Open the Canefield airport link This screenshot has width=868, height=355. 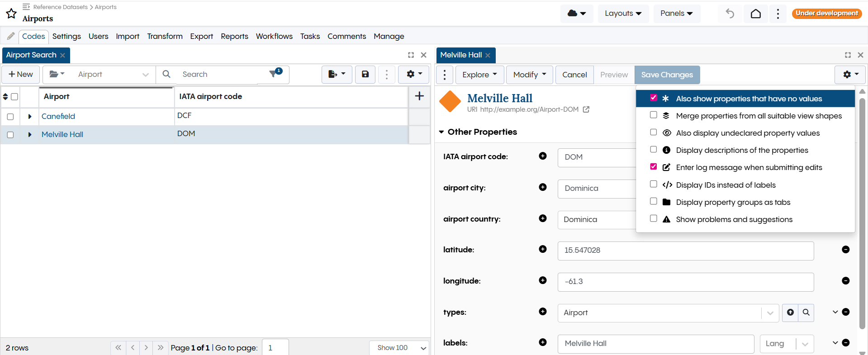coord(58,116)
